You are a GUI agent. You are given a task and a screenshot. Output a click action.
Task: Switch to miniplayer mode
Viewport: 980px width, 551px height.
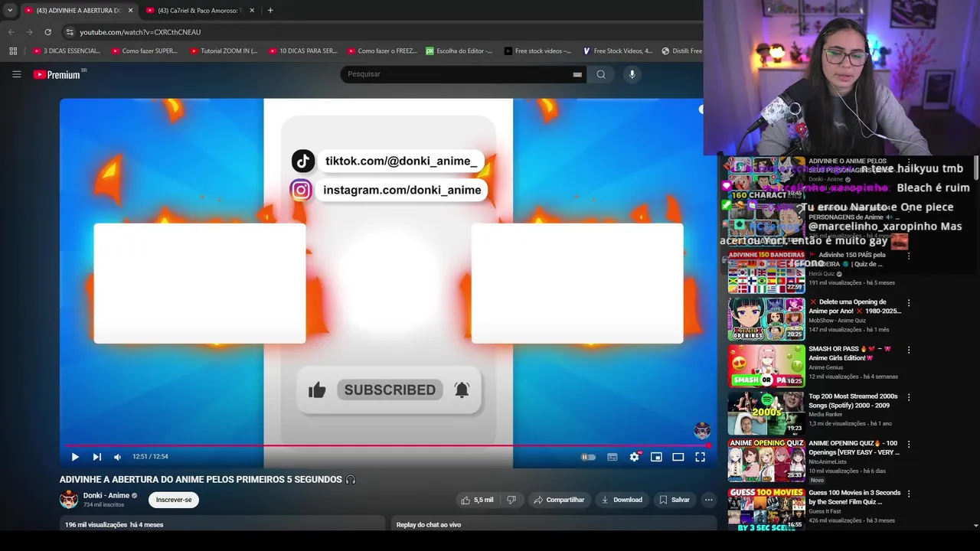[x=656, y=457]
